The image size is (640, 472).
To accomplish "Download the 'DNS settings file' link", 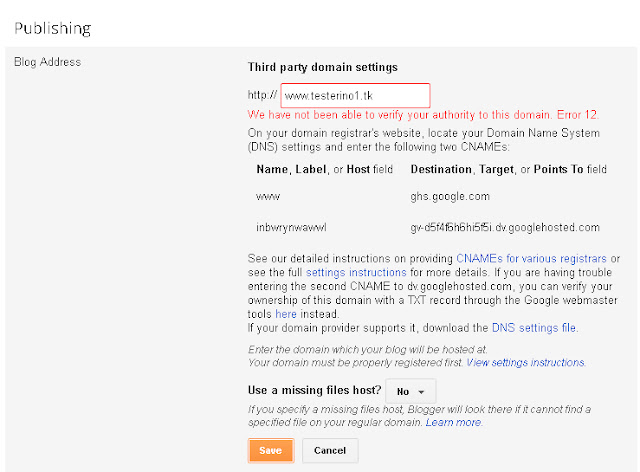I will 534,328.
